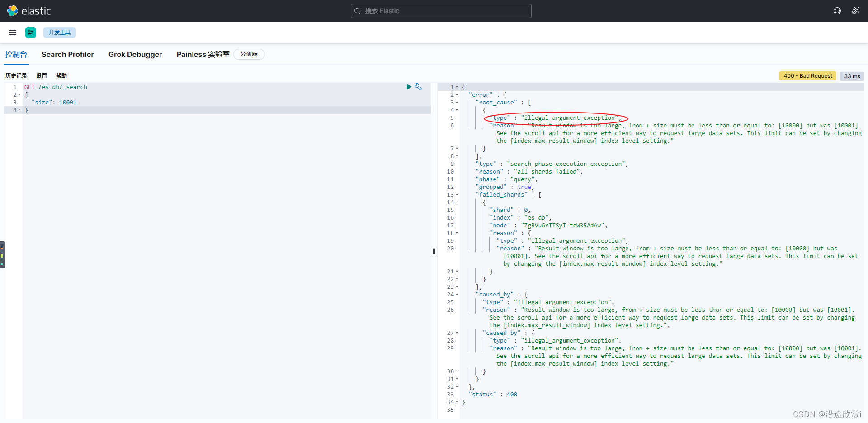The image size is (868, 423).
Task: Collapse the "failed_shards" fold at line 13
Action: 457,195
